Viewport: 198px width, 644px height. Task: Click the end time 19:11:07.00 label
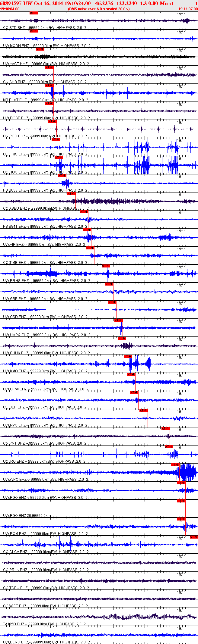click(188, 9)
